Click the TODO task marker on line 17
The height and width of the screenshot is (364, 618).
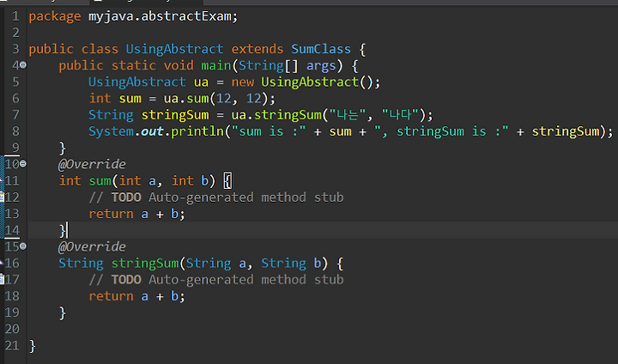[x=2, y=279]
